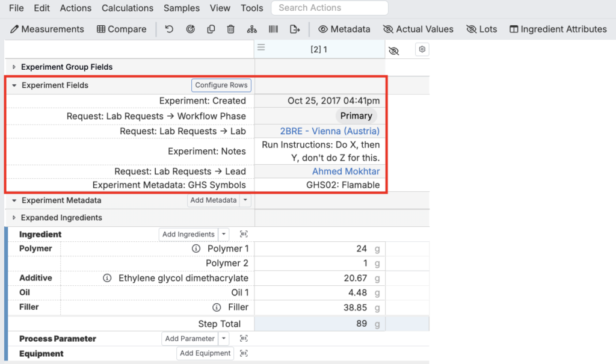Image resolution: width=616 pixels, height=364 pixels.
Task: Open the column settings gear icon
Action: tap(422, 49)
